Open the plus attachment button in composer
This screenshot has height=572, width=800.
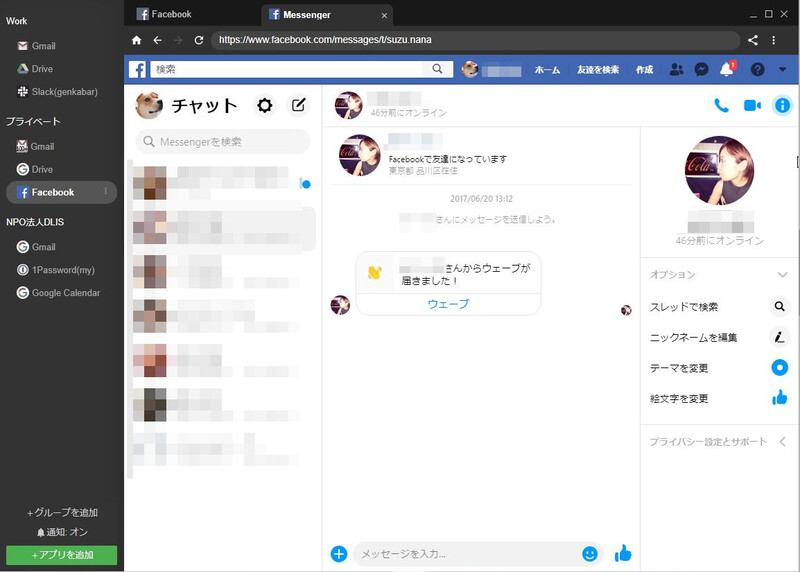(x=339, y=554)
